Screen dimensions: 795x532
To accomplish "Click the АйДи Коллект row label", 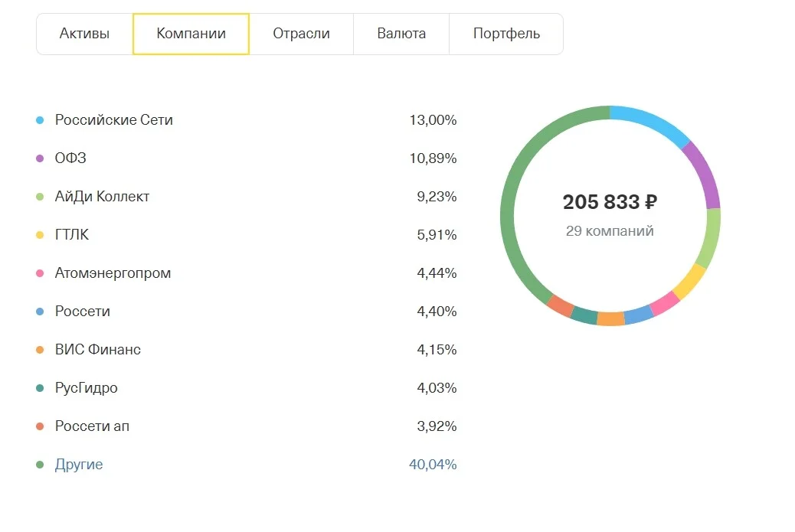I will click(x=102, y=197).
